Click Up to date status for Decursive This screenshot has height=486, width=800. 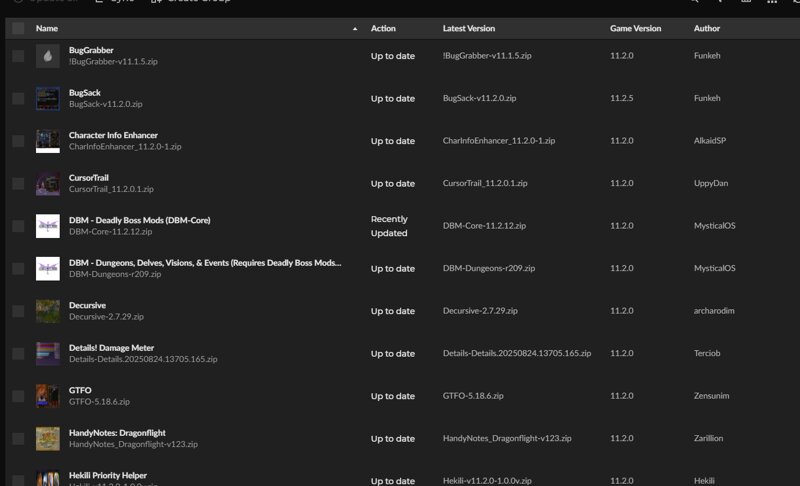393,311
